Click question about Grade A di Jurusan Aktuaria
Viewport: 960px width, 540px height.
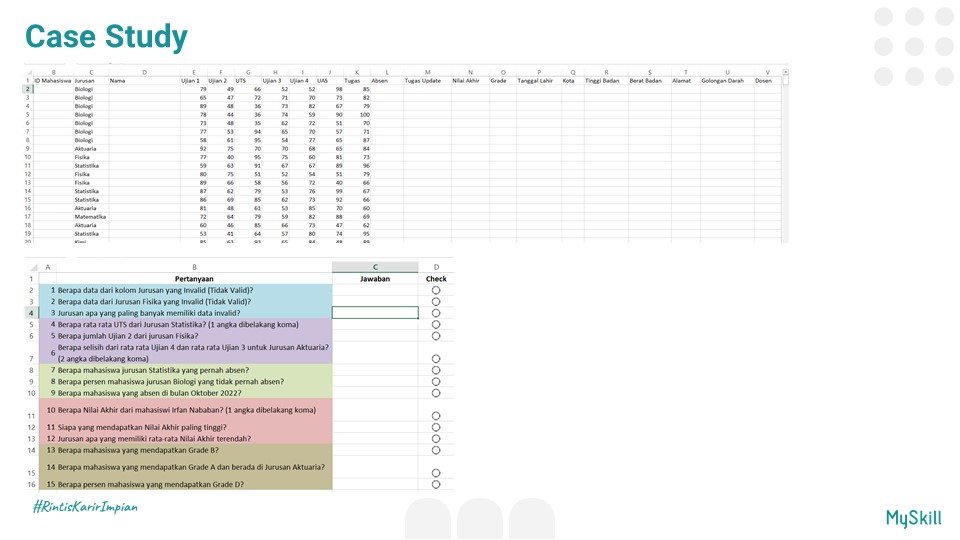[x=191, y=467]
